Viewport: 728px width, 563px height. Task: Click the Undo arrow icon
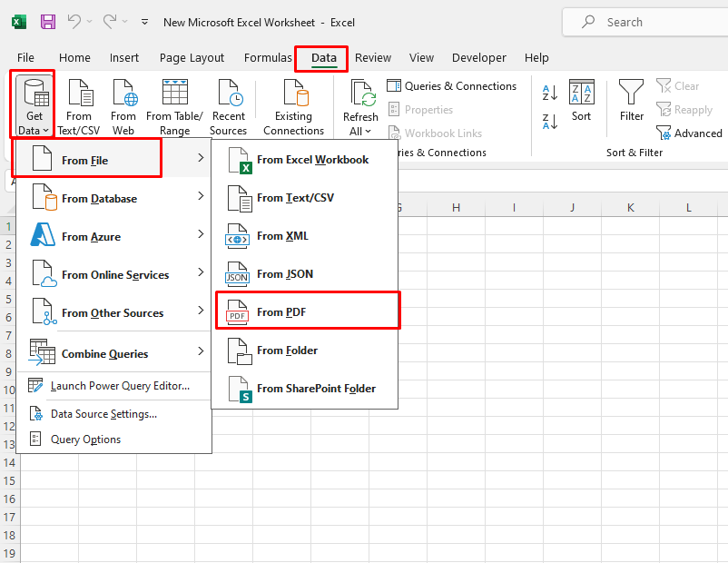click(74, 22)
